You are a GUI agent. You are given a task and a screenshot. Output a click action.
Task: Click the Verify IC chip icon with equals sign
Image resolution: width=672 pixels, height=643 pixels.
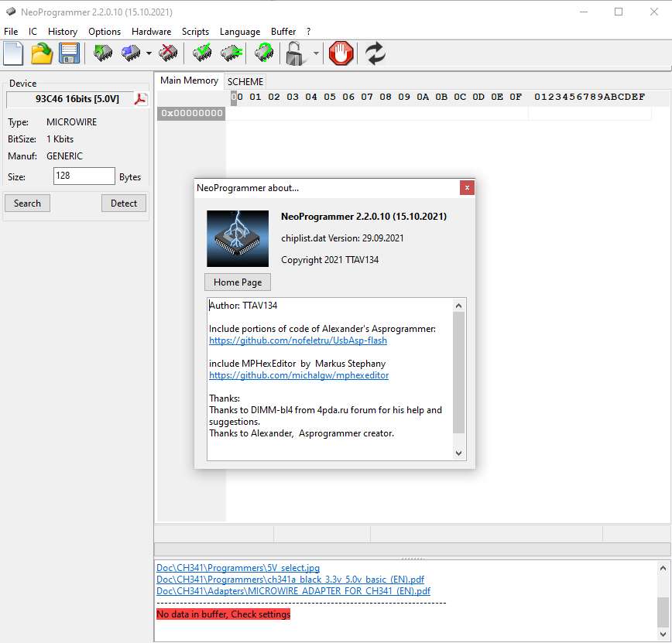pos(231,53)
